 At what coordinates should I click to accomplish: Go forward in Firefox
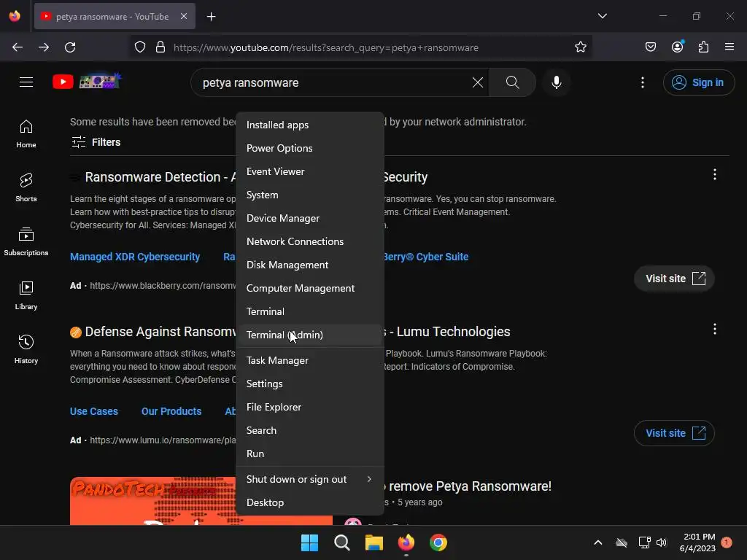coord(44,47)
